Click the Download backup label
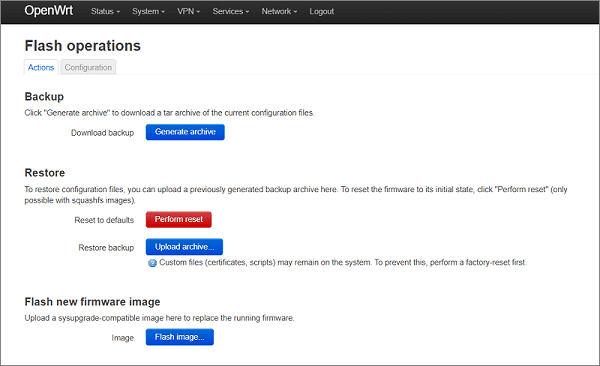 (x=103, y=133)
